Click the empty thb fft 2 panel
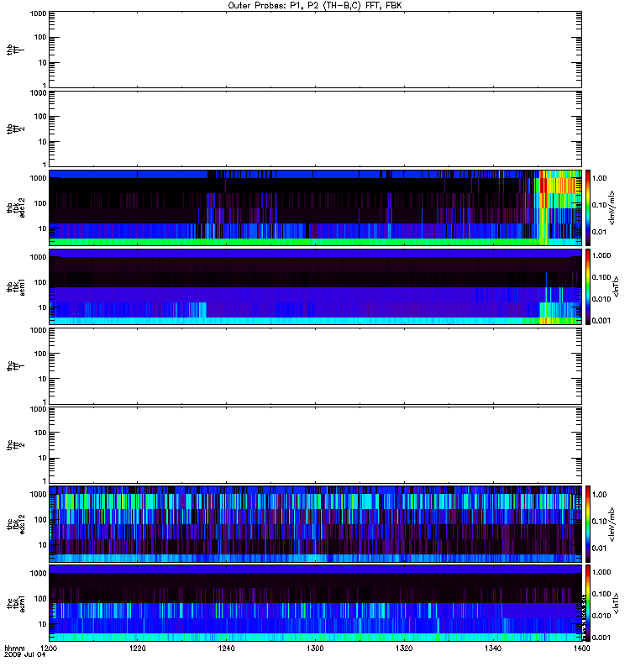Image resolution: width=630 pixels, height=672 pixels. click(315, 129)
